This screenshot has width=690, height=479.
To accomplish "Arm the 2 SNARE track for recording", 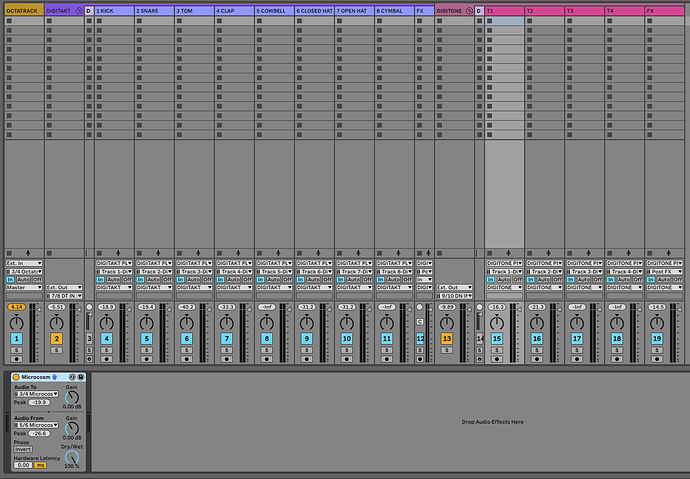I will tap(146, 359).
